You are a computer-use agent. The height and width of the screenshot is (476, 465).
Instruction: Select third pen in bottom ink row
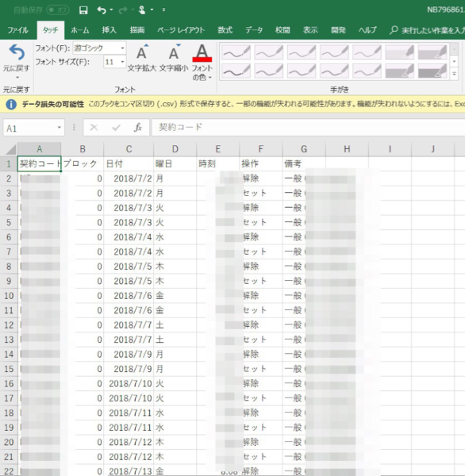click(302, 71)
